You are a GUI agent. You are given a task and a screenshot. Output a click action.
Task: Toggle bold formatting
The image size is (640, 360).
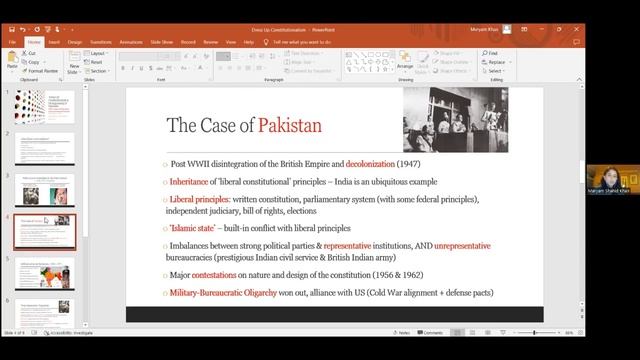tap(123, 68)
